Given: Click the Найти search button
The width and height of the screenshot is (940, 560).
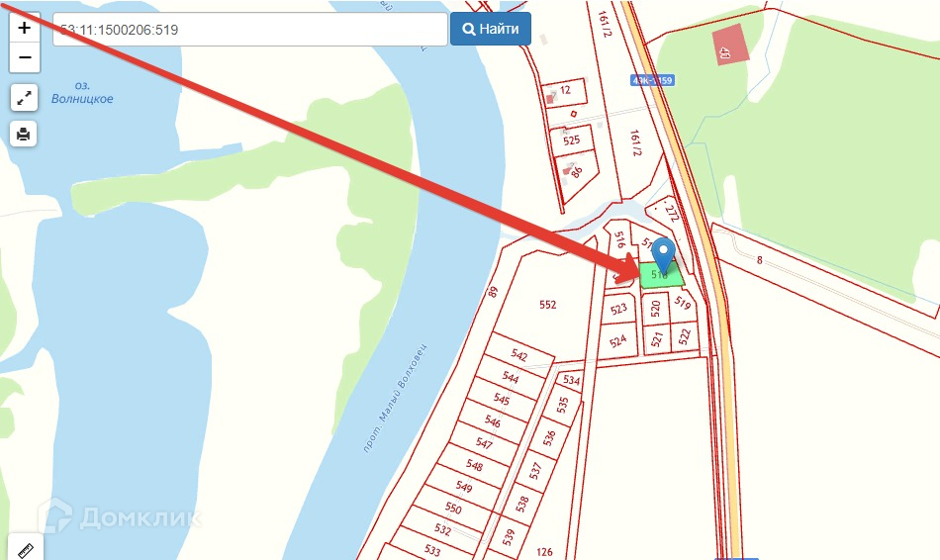Looking at the screenshot, I should tap(491, 29).
